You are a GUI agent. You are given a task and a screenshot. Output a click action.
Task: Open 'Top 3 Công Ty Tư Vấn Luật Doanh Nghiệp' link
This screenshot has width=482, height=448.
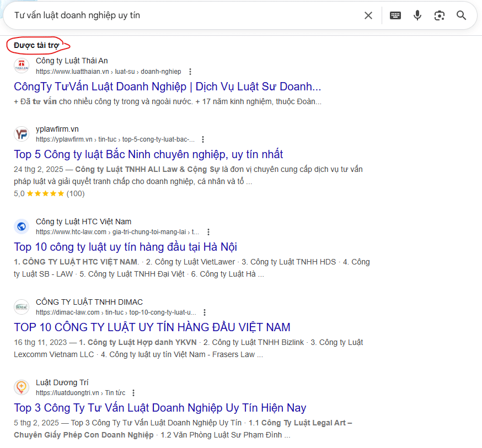pyautogui.click(x=160, y=408)
